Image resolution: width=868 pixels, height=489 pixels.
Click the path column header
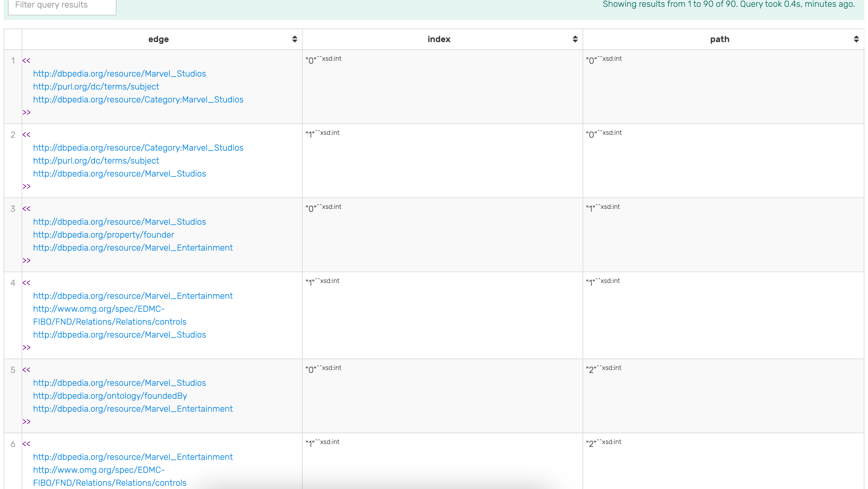click(x=719, y=39)
